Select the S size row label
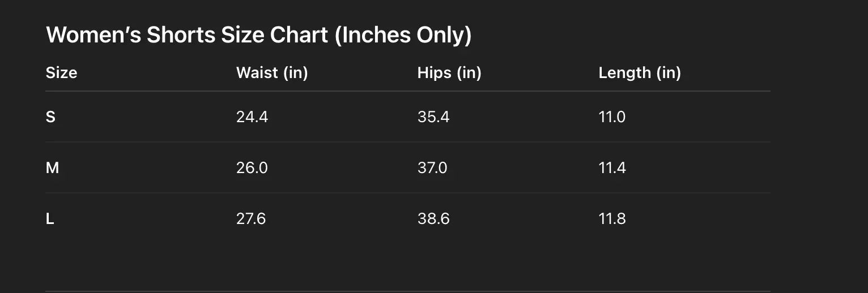Viewport: 868px width, 293px height. click(50, 117)
